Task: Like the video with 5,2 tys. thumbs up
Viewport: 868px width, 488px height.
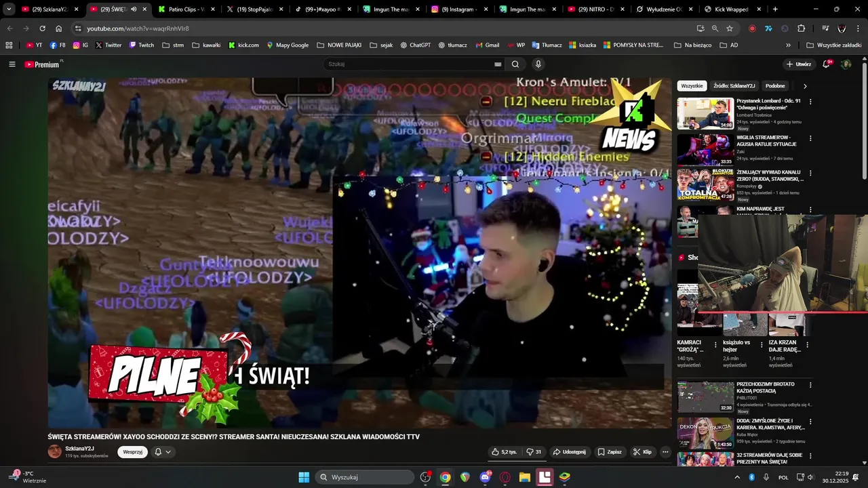Action: [x=504, y=452]
